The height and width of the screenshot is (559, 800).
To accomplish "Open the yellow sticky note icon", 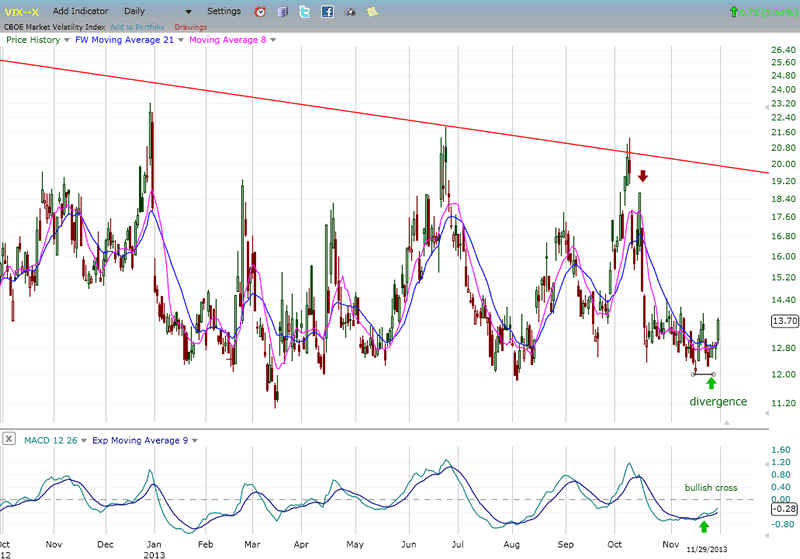I will (372, 12).
